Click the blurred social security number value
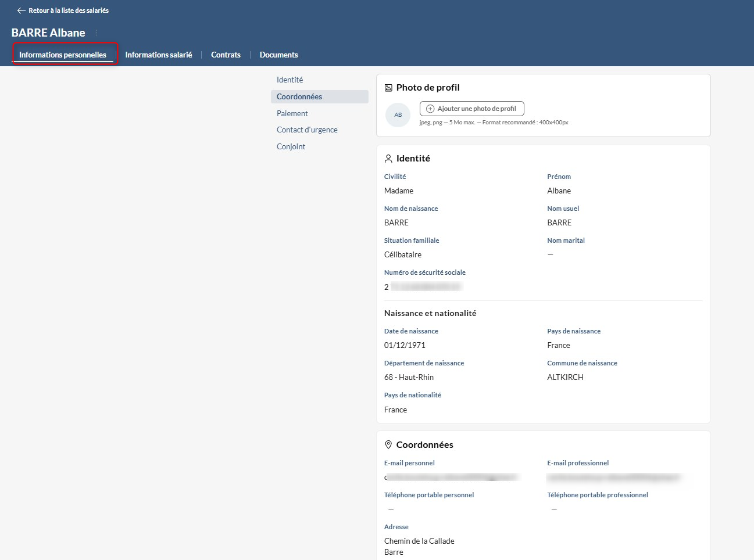The width and height of the screenshot is (754, 560). (425, 286)
